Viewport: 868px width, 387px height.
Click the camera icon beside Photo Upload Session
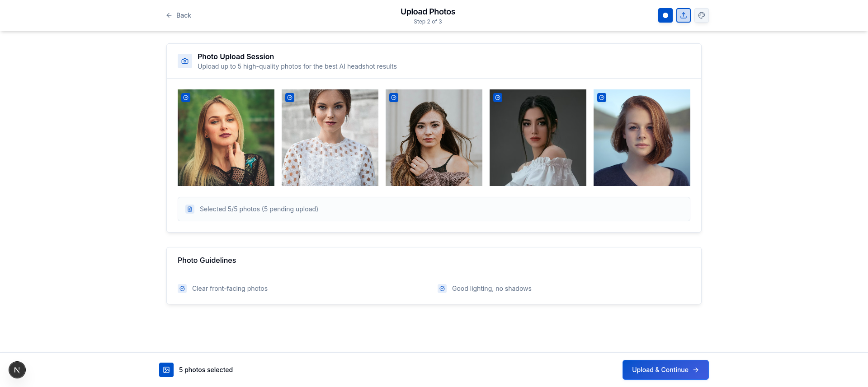click(x=185, y=61)
